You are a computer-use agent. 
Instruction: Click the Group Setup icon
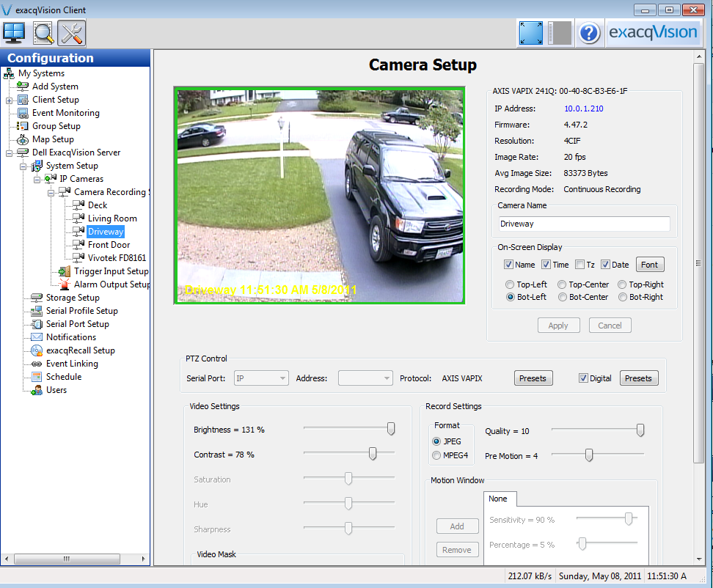coord(23,126)
